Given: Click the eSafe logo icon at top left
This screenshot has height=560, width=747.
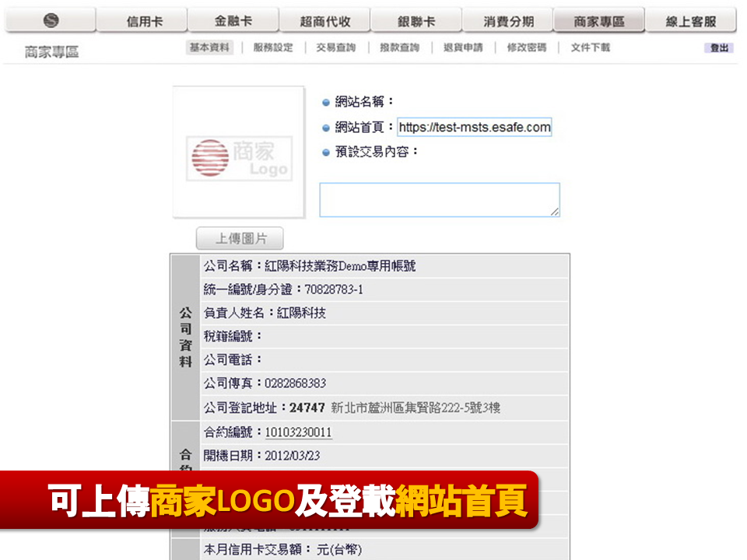Looking at the screenshot, I should tap(49, 19).
